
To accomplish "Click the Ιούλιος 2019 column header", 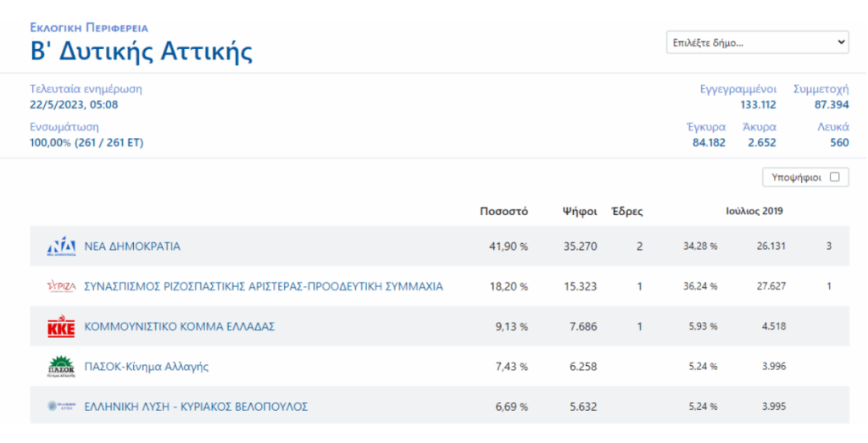I will tap(754, 211).
